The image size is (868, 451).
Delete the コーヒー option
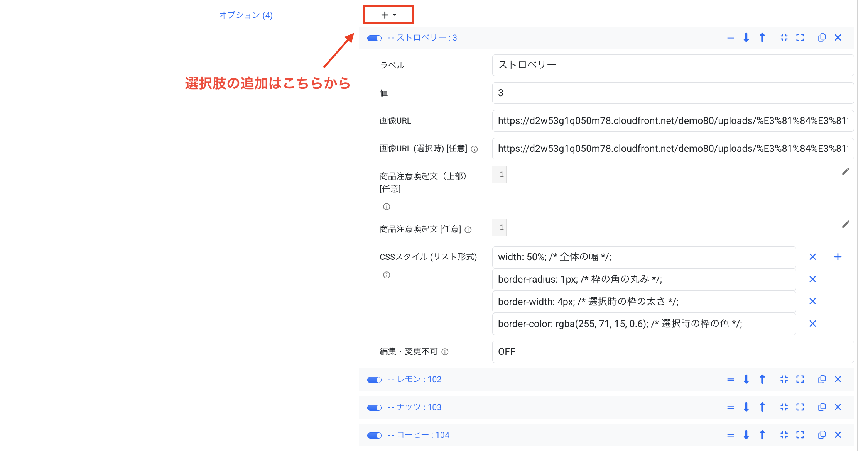coord(838,435)
